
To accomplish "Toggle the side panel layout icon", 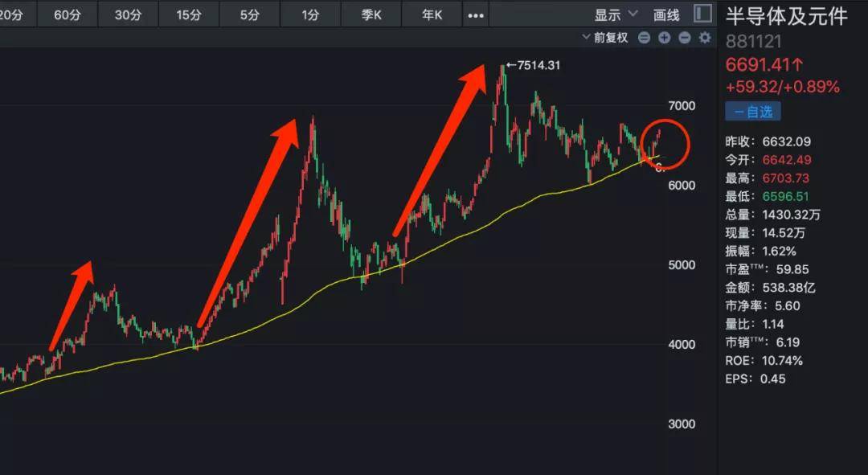I will point(702,14).
